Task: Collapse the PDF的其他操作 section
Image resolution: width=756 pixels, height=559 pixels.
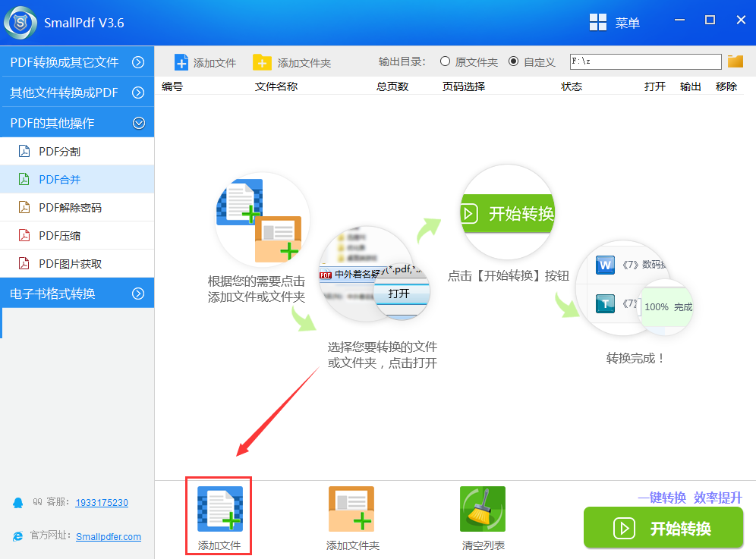Action: coord(77,123)
